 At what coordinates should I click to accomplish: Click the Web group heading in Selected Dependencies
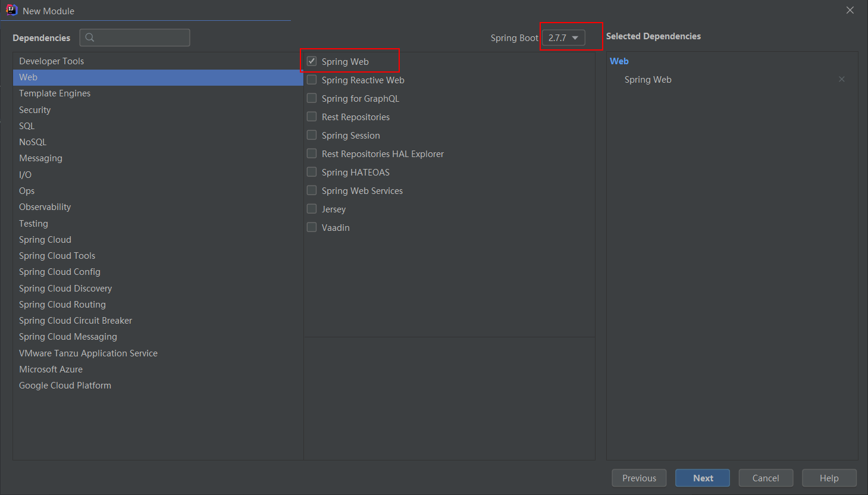(x=619, y=61)
